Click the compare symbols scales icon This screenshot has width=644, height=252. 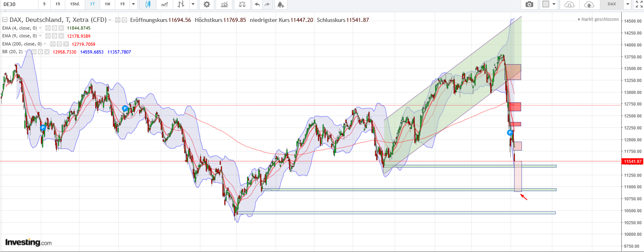(242, 4)
